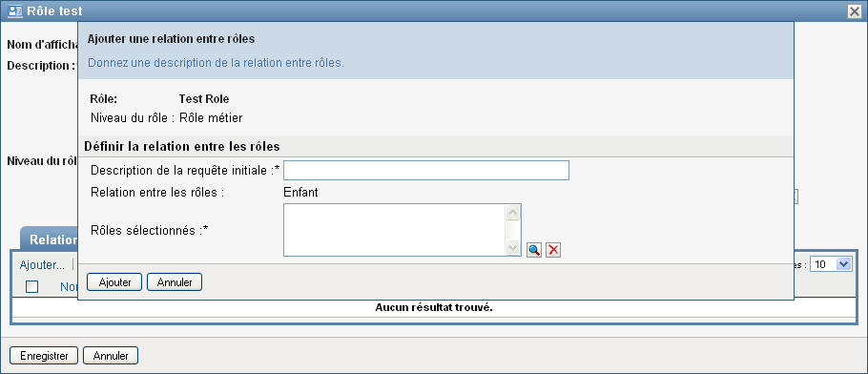The height and width of the screenshot is (374, 868).
Task: Cancel the add relation dialog via Annuler
Action: click(x=175, y=282)
